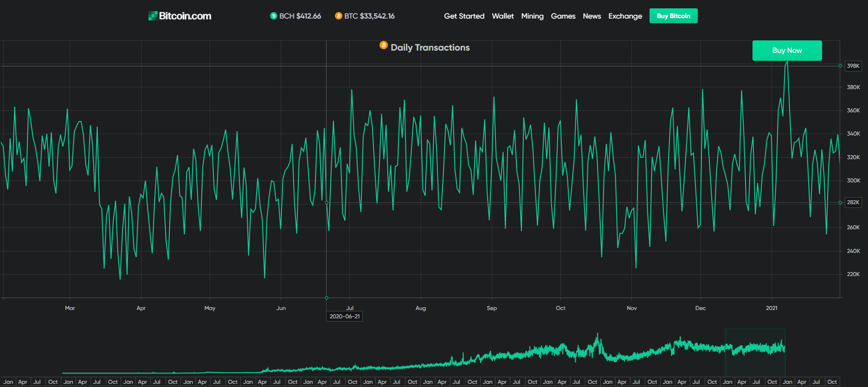This screenshot has height=387, width=868.
Task: Click the 340K y-axis label
Action: coord(853,134)
